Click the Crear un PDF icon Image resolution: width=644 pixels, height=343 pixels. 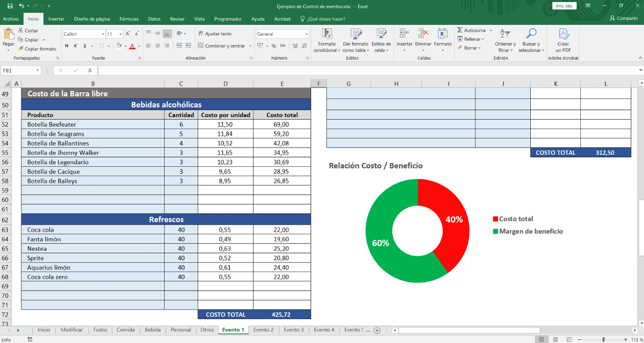[x=563, y=34]
